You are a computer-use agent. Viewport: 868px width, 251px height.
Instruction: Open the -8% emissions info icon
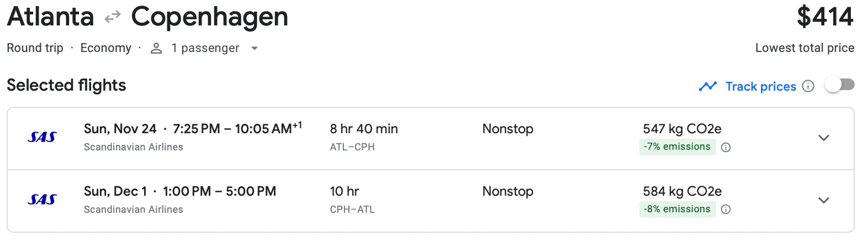pos(726,210)
